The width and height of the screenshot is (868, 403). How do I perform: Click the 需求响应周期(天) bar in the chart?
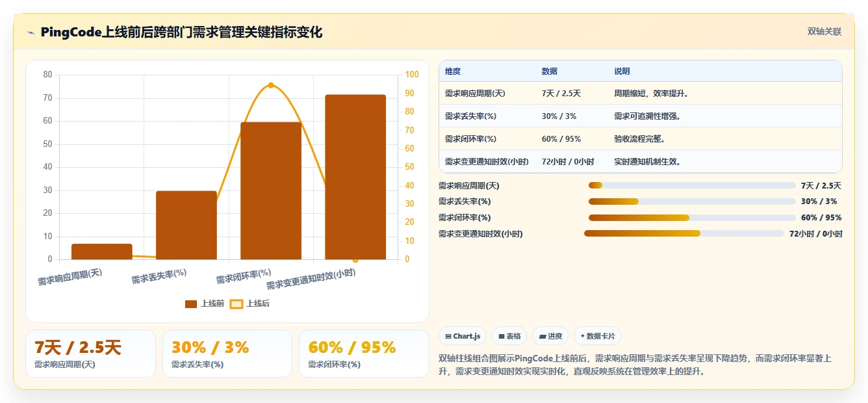coord(102,252)
